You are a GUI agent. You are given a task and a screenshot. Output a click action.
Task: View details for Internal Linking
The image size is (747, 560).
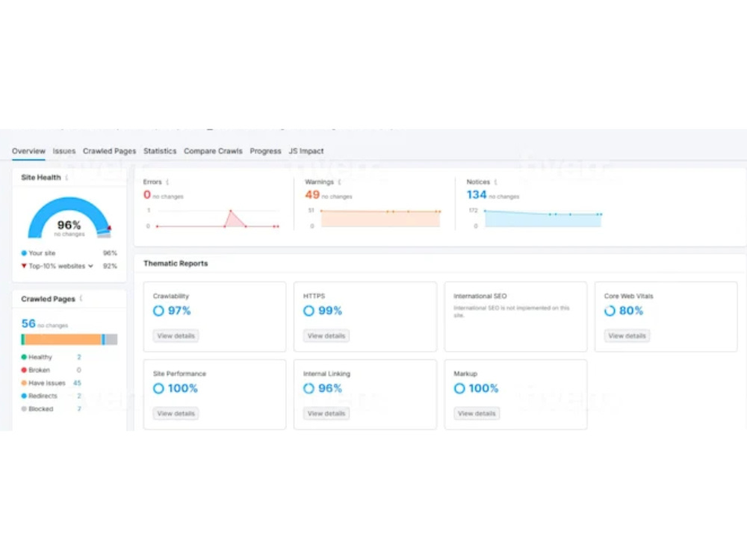coord(326,414)
